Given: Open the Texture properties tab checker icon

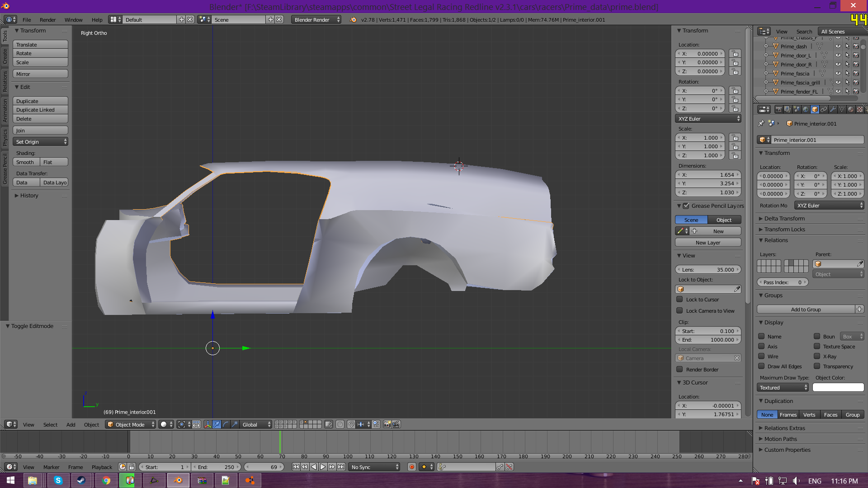Looking at the screenshot, I should (x=860, y=109).
